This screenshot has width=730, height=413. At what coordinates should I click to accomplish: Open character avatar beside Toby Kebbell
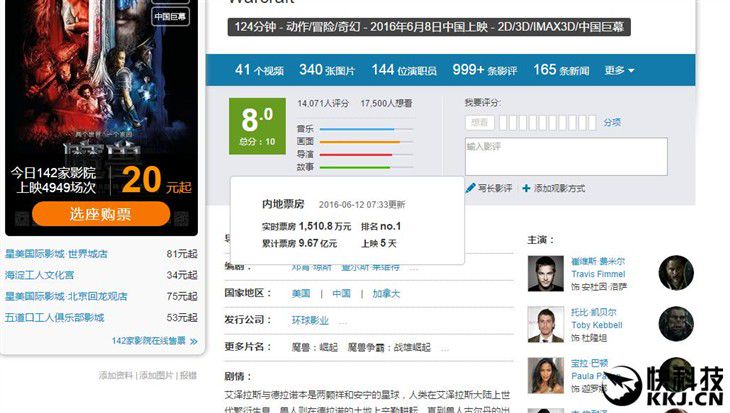pos(676,324)
